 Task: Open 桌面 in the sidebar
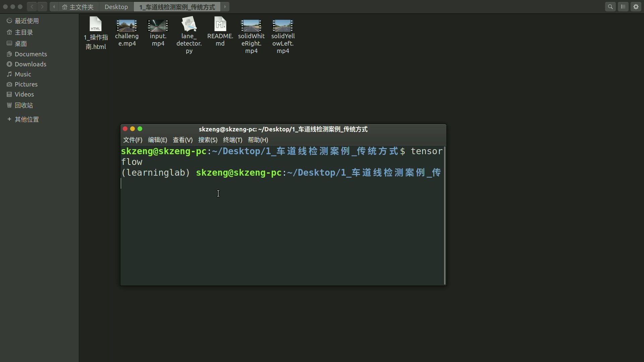click(39, 44)
